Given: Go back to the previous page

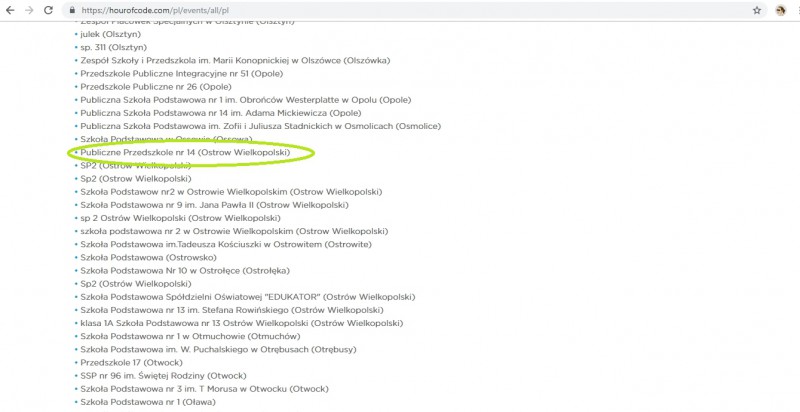Looking at the screenshot, I should [x=10, y=10].
